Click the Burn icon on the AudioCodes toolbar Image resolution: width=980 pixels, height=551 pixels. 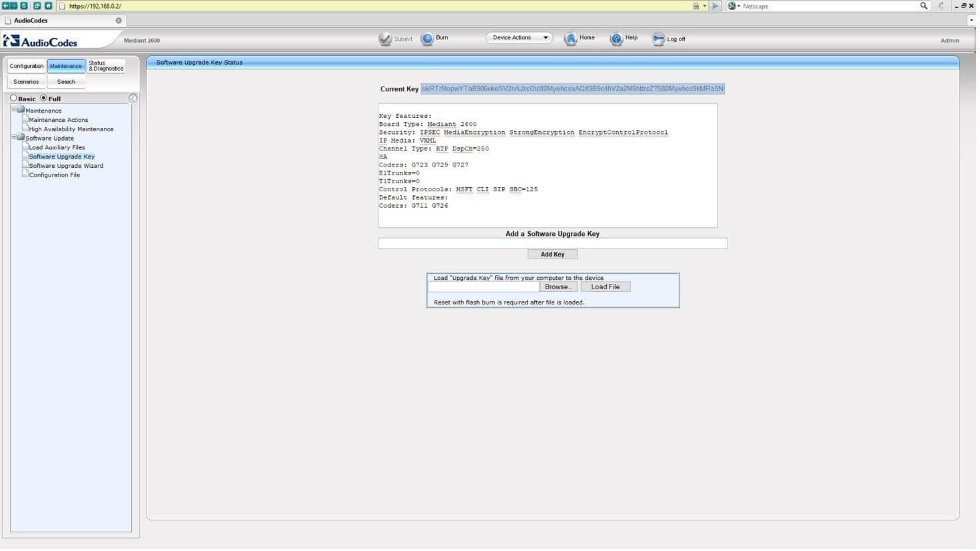[427, 38]
